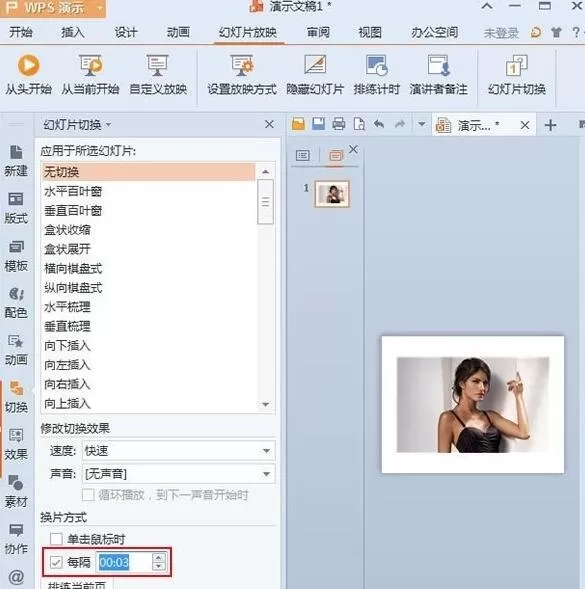The height and width of the screenshot is (589, 585).
Task: Start slideshow from beginning (从头开始)
Action: click(29, 74)
